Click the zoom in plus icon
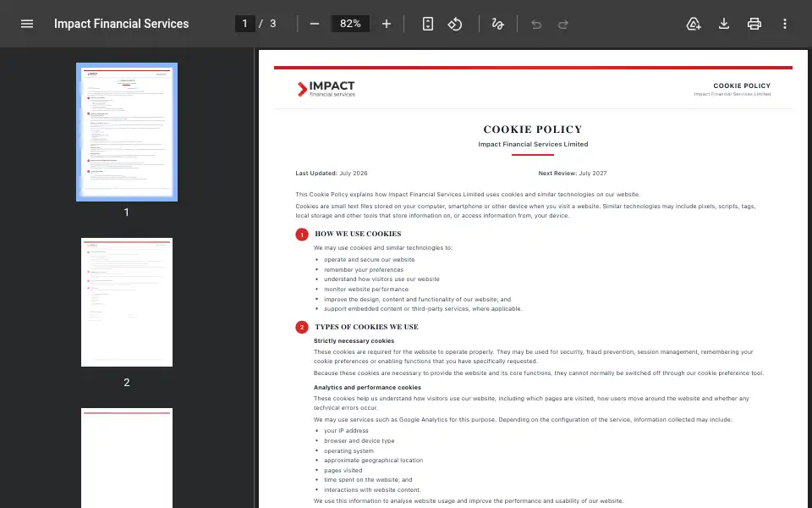Image resolution: width=812 pixels, height=508 pixels. [x=387, y=24]
